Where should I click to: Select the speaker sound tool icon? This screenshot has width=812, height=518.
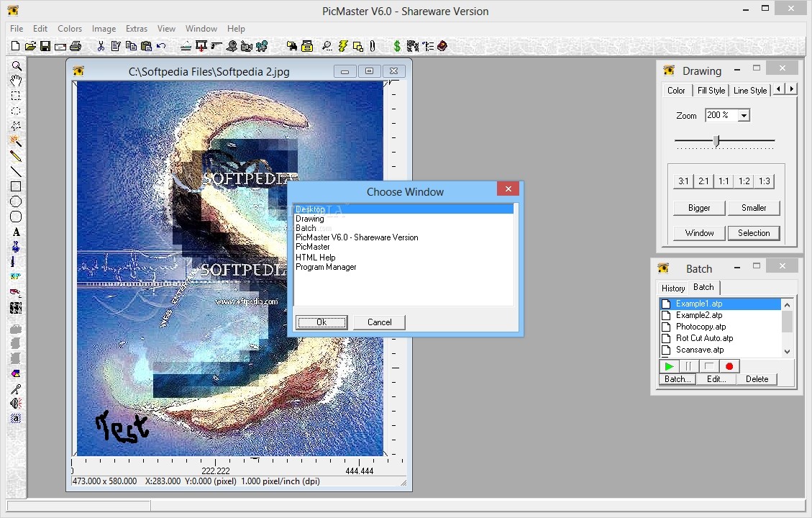(16, 404)
